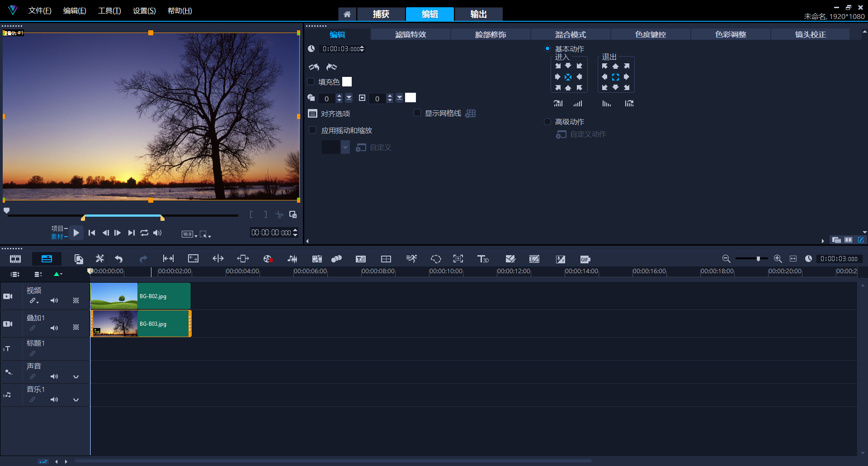Open customize toolbar wrench icon

click(100, 258)
